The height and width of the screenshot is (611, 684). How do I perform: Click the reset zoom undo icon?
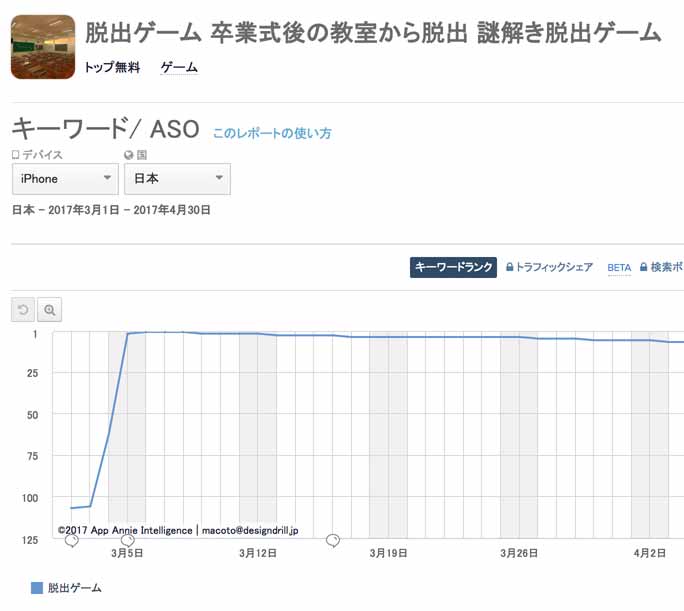23,310
